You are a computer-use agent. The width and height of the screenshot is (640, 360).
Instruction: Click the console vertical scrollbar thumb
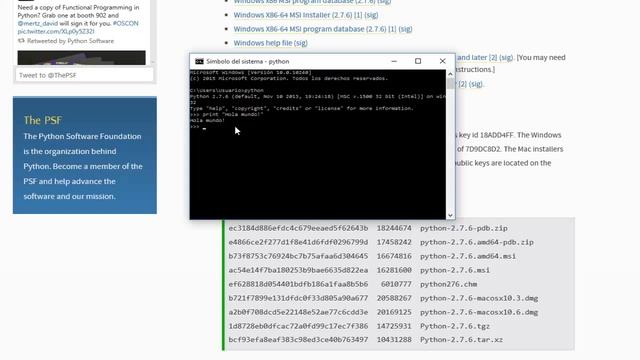[450, 84]
